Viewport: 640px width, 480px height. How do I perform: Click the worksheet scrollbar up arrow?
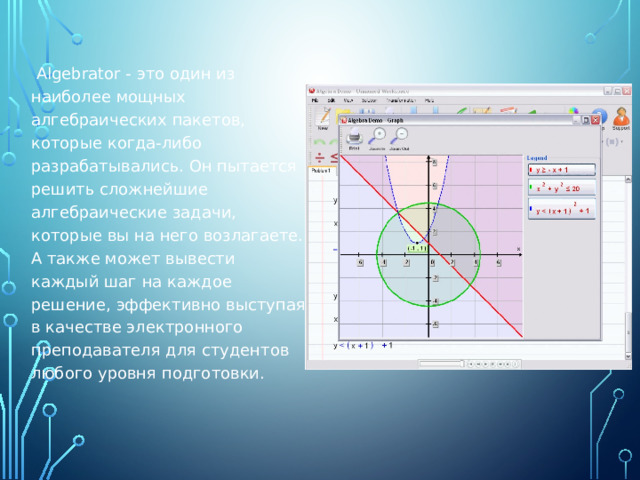coord(628,179)
